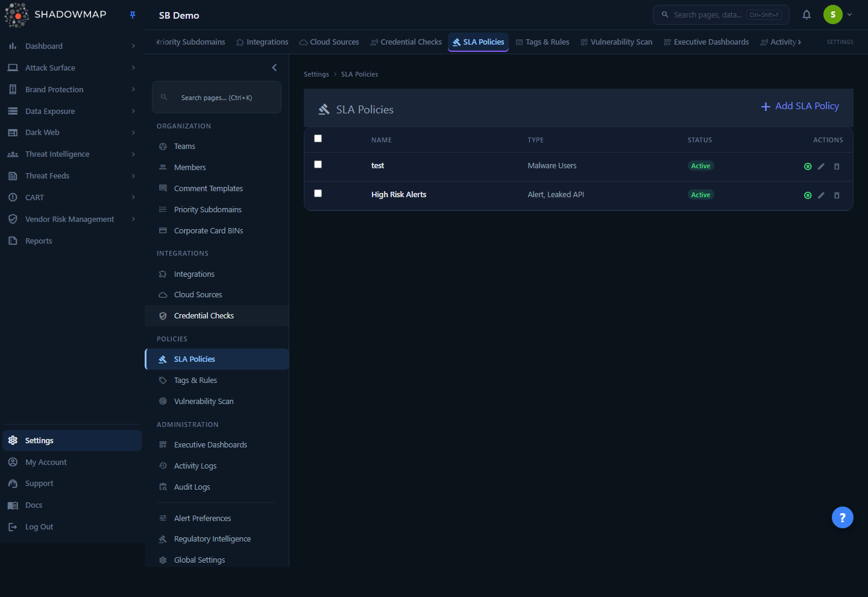Viewport: 868px width, 597px height.
Task: Collapse the settings side panel arrow
Action: click(274, 68)
